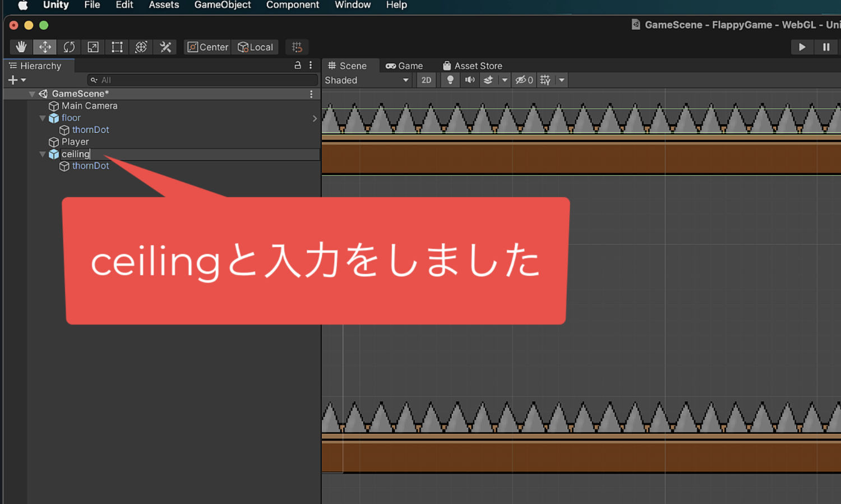841x504 pixels.
Task: Open the effects dropdown arrow
Action: click(x=505, y=80)
